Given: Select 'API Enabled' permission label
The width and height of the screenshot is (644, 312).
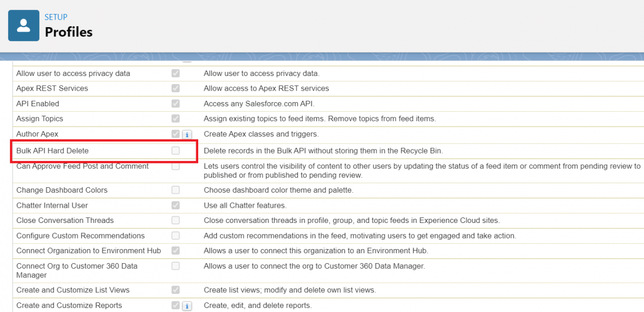Looking at the screenshot, I should 38,104.
